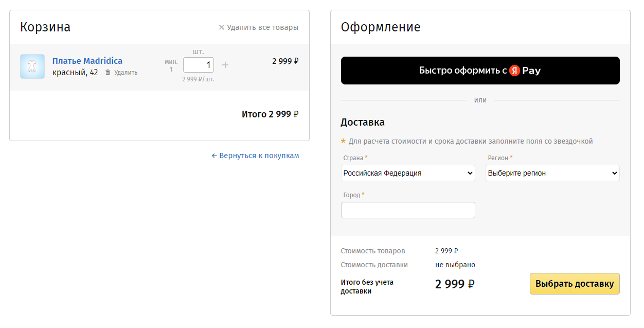
Task: Focus the item quantity field
Action: (198, 65)
